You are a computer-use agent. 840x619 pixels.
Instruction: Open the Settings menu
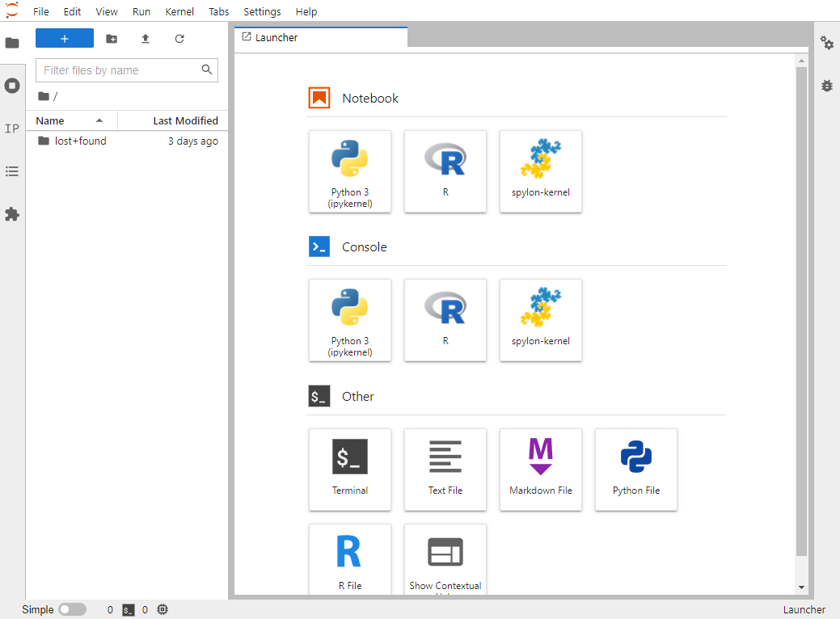pos(262,12)
